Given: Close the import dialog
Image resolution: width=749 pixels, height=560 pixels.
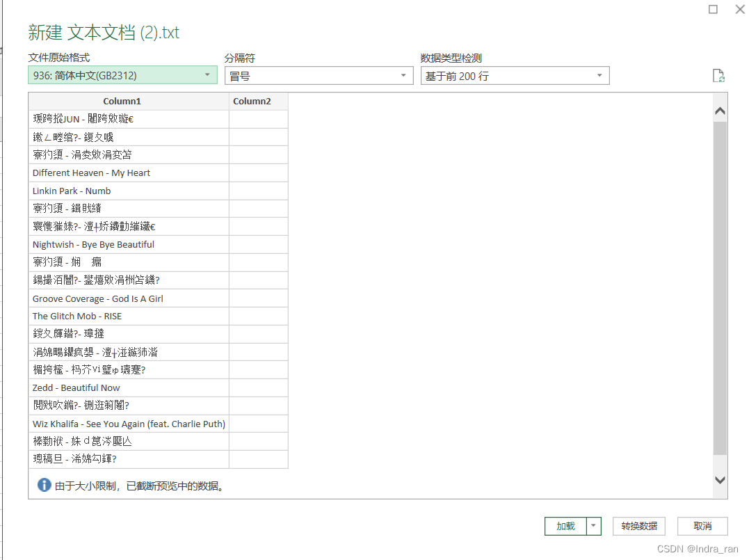Looking at the screenshot, I should (x=740, y=9).
